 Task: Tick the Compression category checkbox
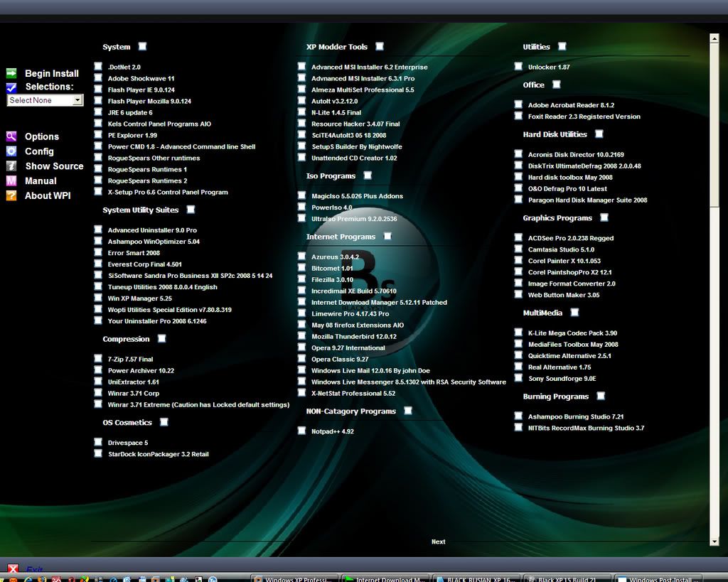click(162, 338)
